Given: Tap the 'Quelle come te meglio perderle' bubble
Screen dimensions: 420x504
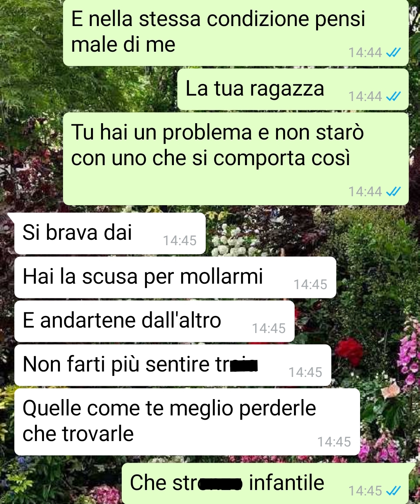Looking at the screenshot, I should pos(187,422).
